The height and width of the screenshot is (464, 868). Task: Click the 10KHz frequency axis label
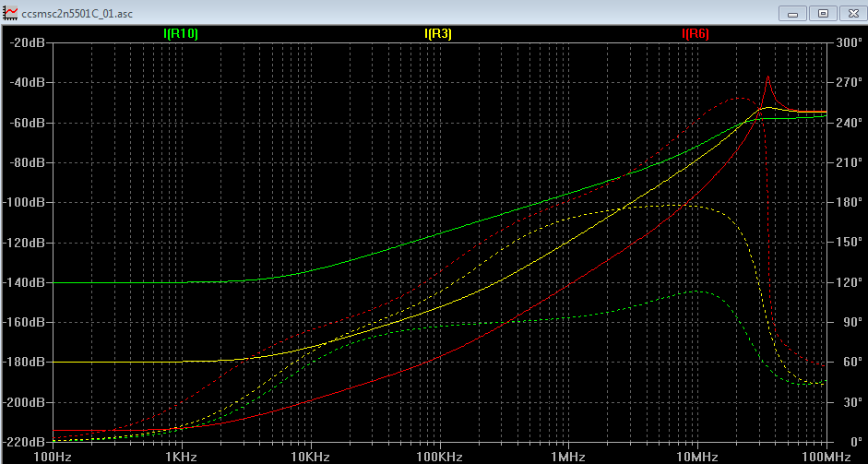tap(311, 457)
